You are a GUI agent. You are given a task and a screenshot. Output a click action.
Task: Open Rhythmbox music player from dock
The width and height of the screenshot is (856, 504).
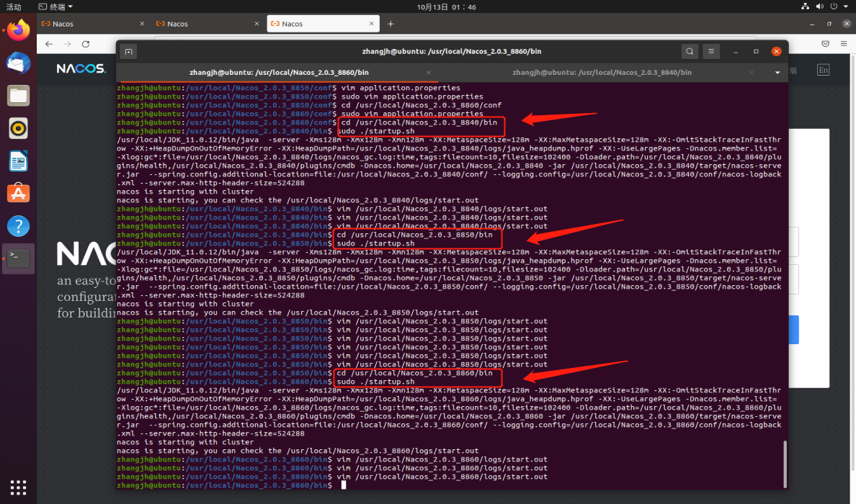click(18, 128)
